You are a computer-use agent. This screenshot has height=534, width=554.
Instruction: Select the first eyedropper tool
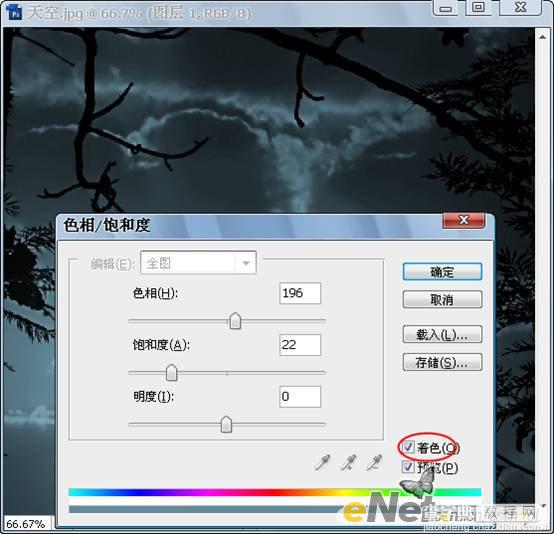click(322, 462)
